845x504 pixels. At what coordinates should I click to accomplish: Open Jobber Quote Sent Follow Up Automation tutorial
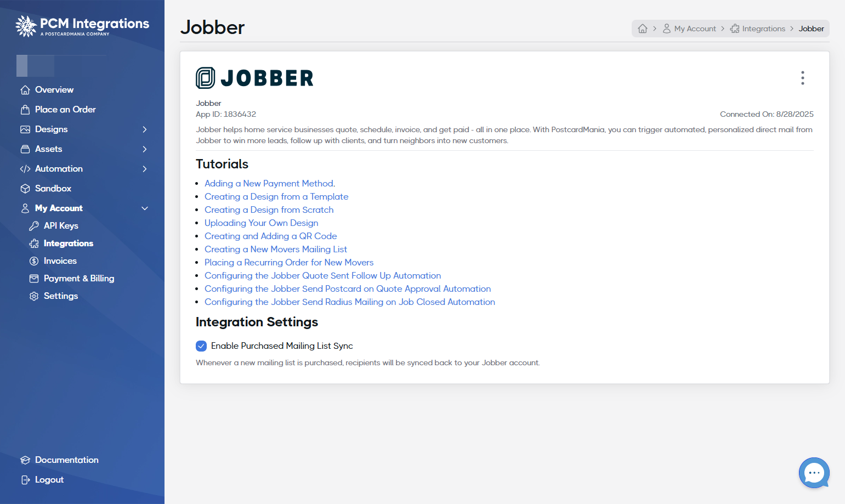point(322,276)
